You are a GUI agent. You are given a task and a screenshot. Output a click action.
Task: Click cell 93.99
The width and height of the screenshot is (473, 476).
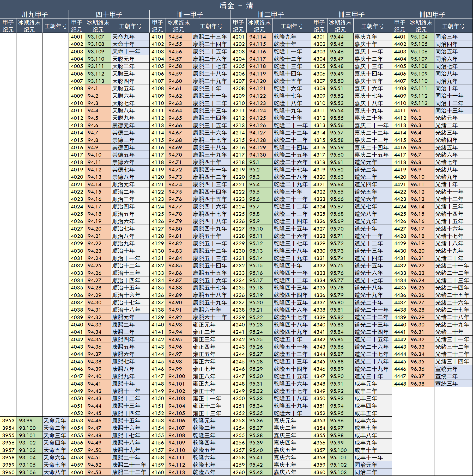click(29, 421)
